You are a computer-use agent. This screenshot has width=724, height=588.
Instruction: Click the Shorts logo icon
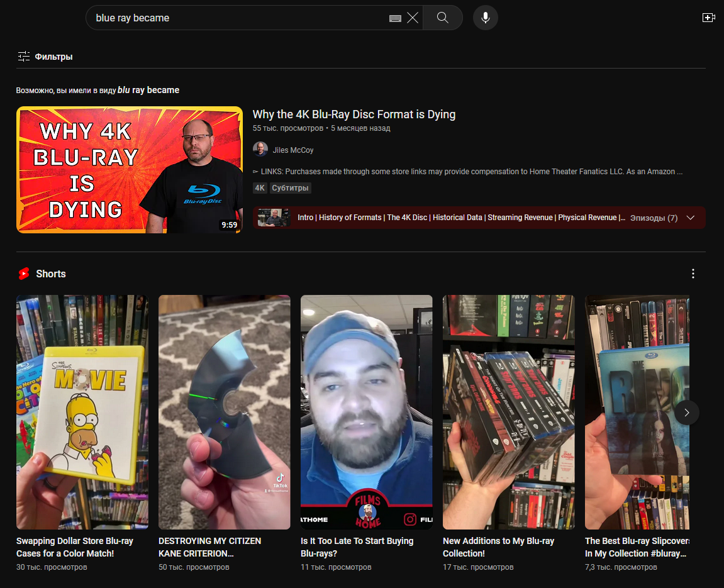[x=24, y=274]
